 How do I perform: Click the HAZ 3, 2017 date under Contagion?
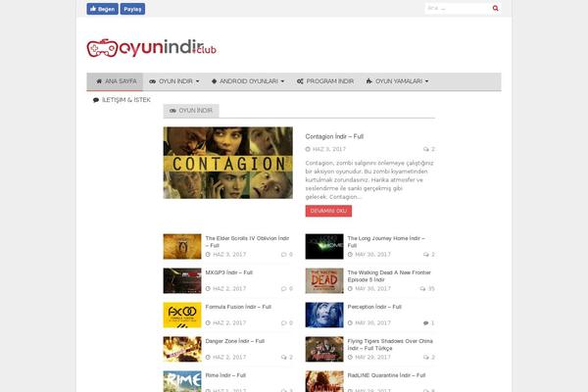pyautogui.click(x=329, y=149)
